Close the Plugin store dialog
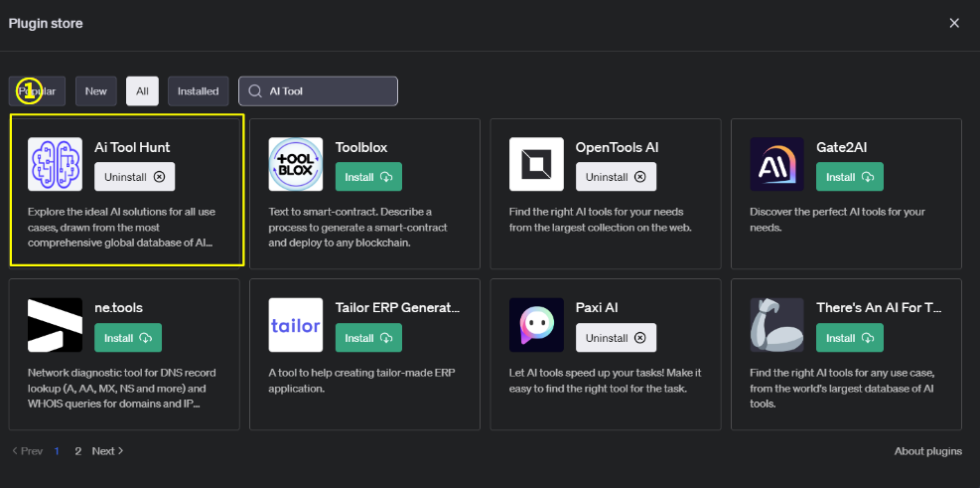 [954, 23]
